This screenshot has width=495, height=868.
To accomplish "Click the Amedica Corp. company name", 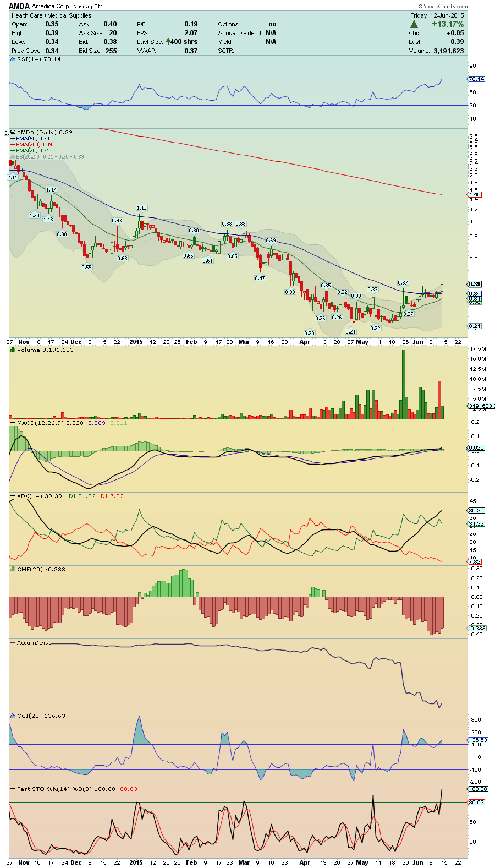I will click(50, 7).
